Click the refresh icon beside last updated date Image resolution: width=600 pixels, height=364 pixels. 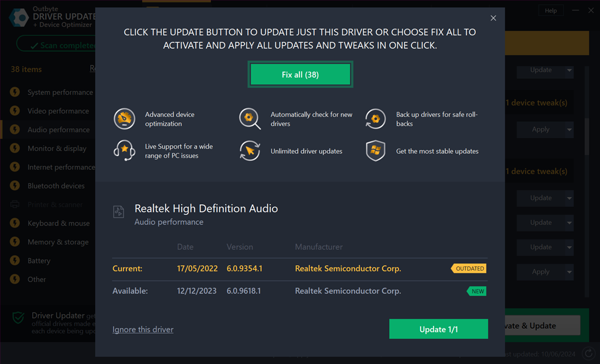point(588,354)
